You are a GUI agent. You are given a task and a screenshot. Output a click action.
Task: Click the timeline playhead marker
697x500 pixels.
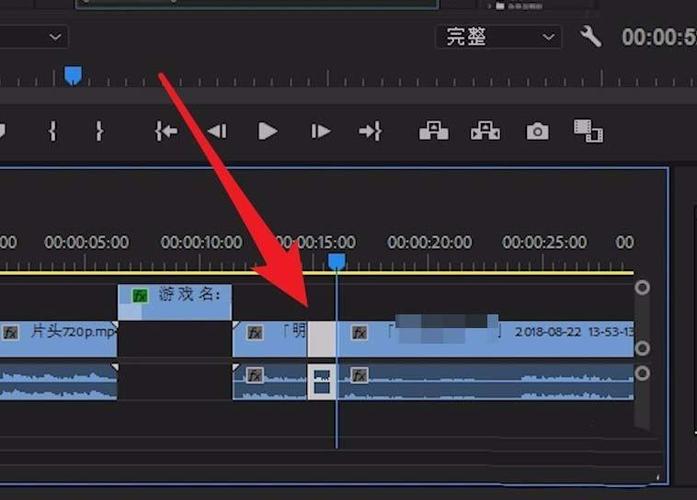tap(336, 261)
